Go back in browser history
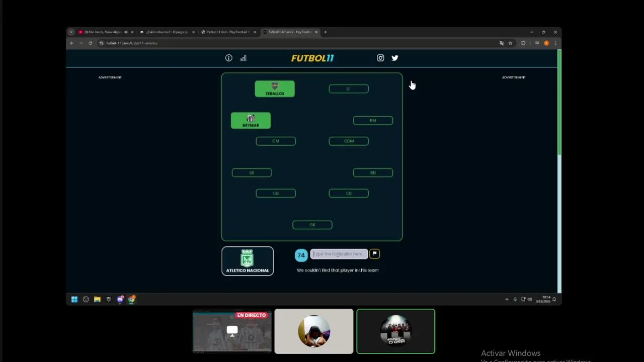 point(71,43)
